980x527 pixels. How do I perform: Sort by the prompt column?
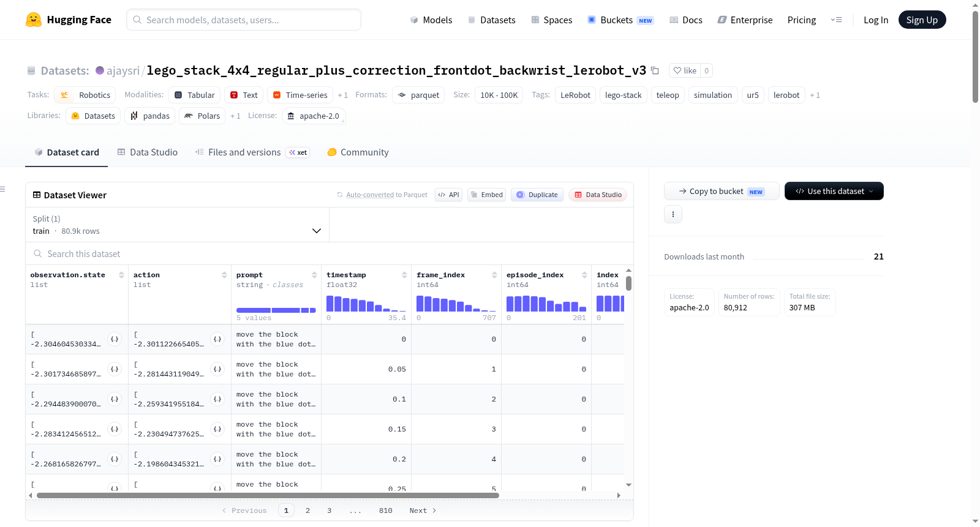pyautogui.click(x=314, y=275)
